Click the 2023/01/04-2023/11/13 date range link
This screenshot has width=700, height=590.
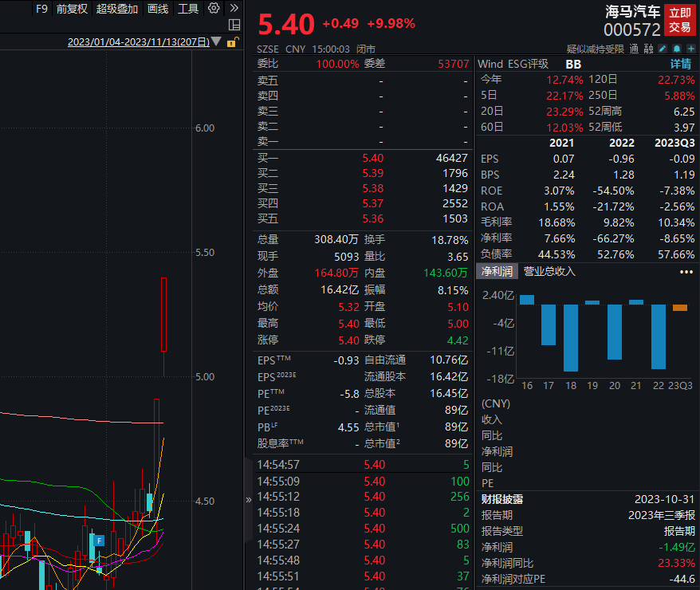click(139, 42)
